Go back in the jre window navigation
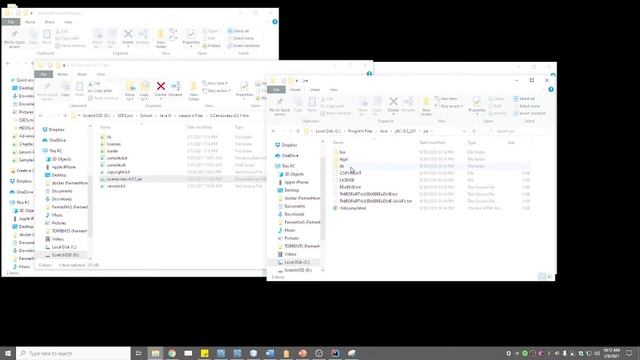This screenshot has width=640, height=360. [x=273, y=131]
